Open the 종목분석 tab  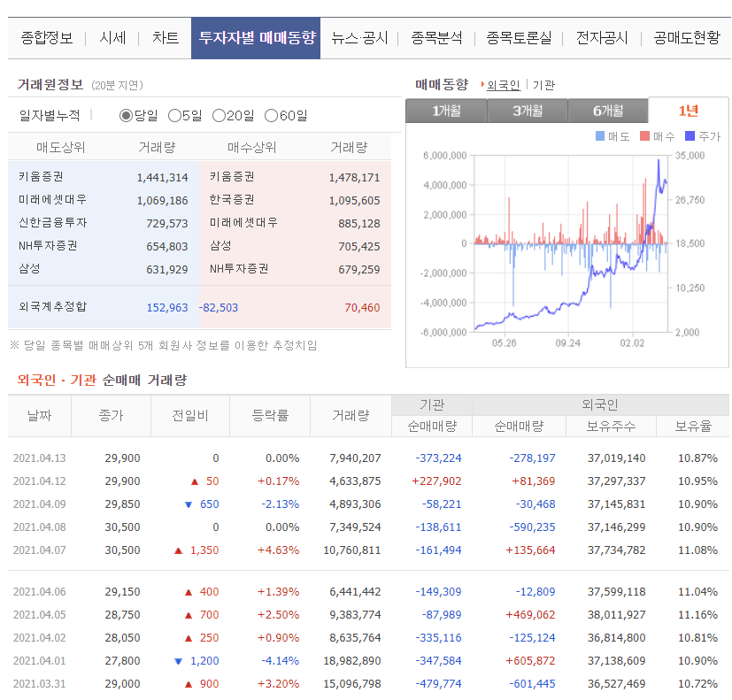click(x=436, y=38)
